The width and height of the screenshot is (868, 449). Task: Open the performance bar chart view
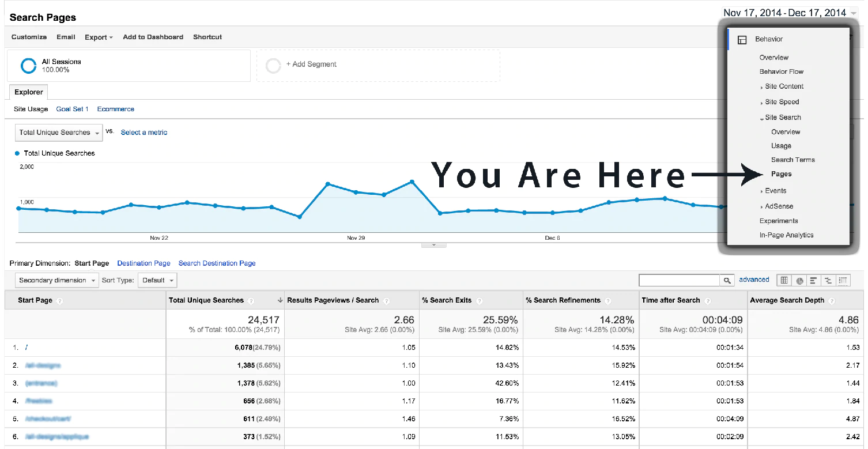point(814,280)
